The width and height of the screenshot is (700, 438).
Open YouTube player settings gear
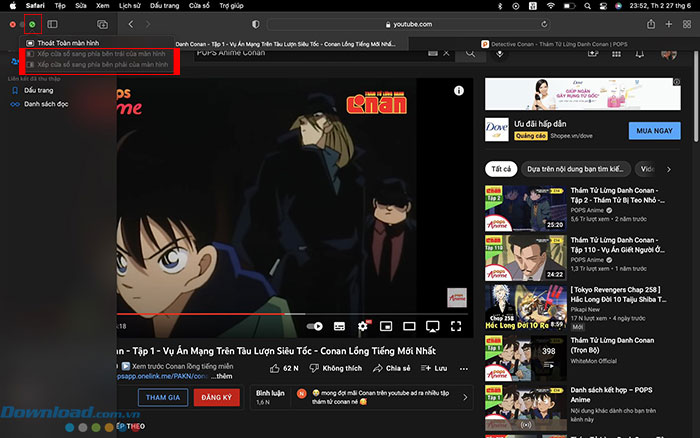(x=362, y=326)
